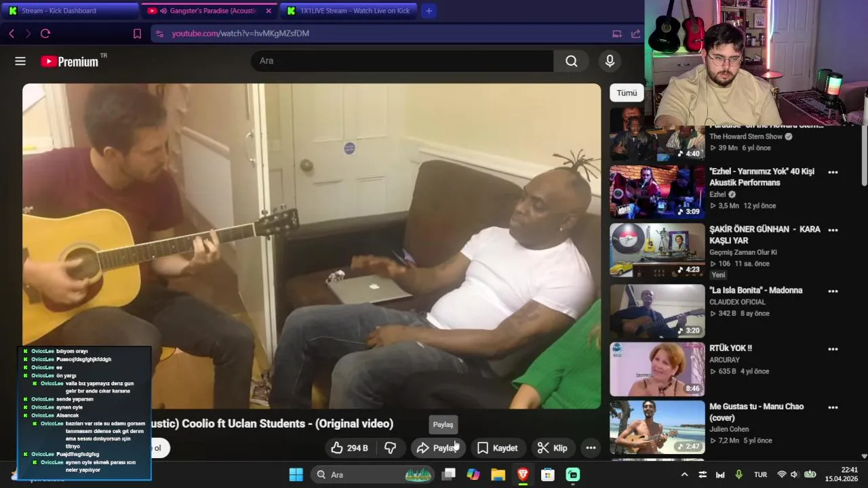
Task: Open Ezhel Yarınımız Yok thumbnail
Action: coord(657,192)
